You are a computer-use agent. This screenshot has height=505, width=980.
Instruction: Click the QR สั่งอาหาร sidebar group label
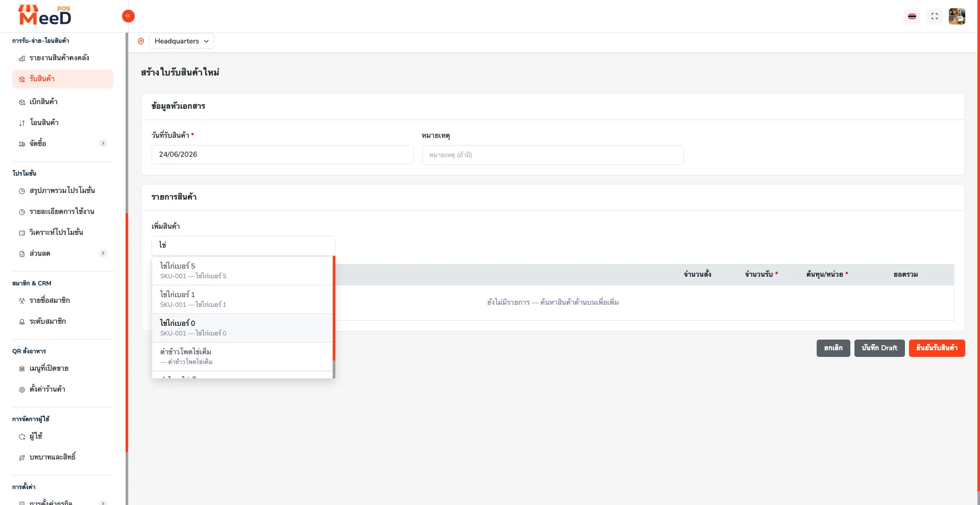pos(29,351)
